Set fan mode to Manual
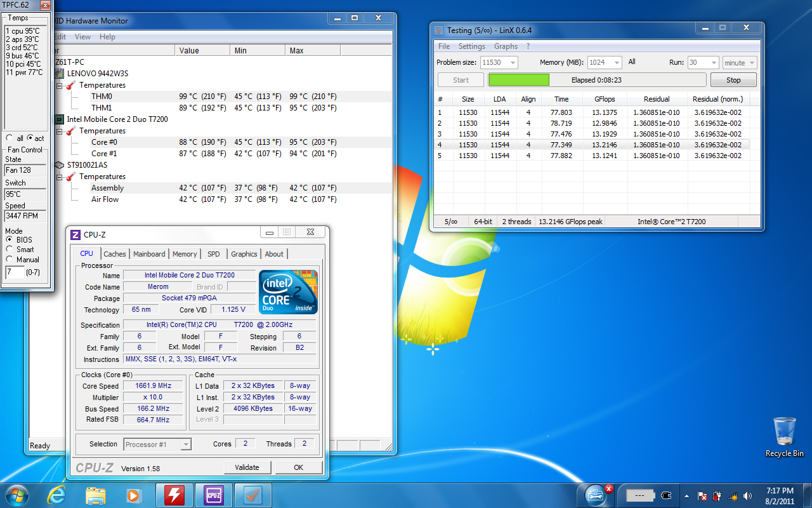The image size is (812, 508). pyautogui.click(x=9, y=259)
